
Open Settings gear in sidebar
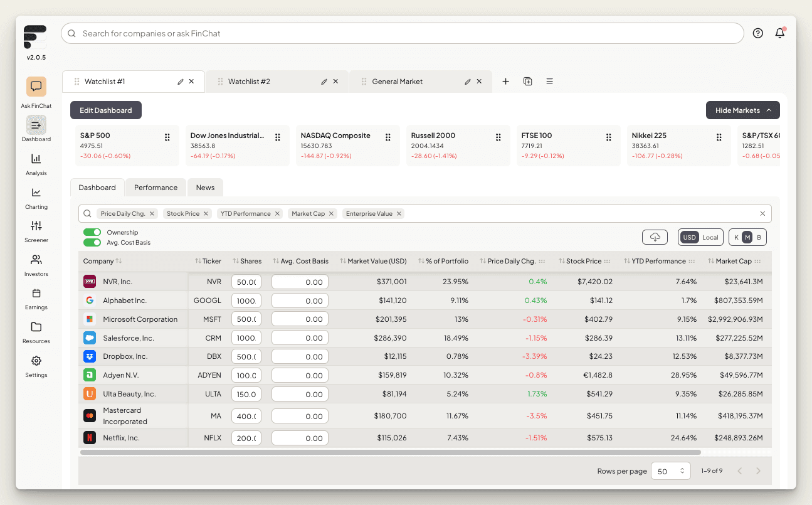click(36, 361)
